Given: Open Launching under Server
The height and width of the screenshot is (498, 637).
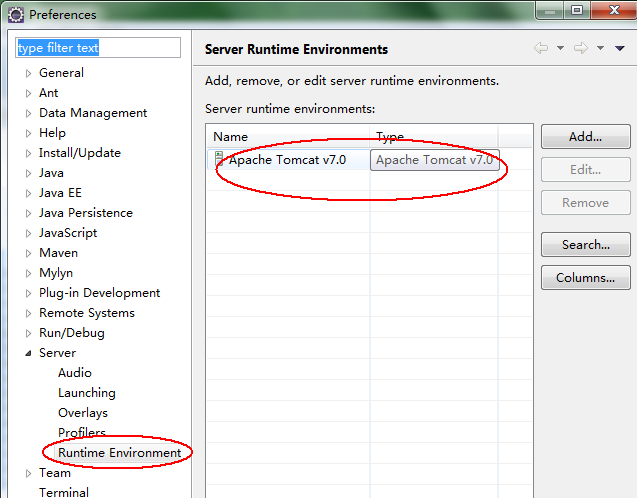Looking at the screenshot, I should pos(87,393).
